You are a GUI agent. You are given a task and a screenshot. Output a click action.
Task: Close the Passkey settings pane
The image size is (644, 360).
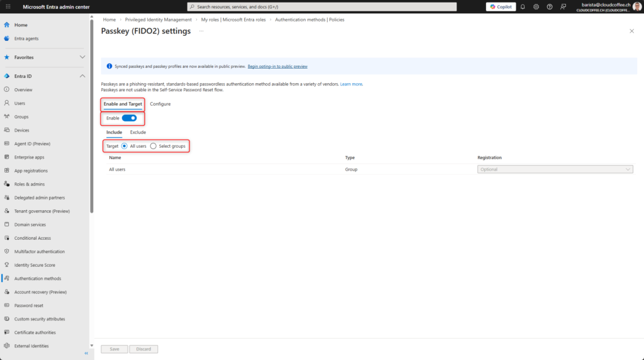click(631, 31)
